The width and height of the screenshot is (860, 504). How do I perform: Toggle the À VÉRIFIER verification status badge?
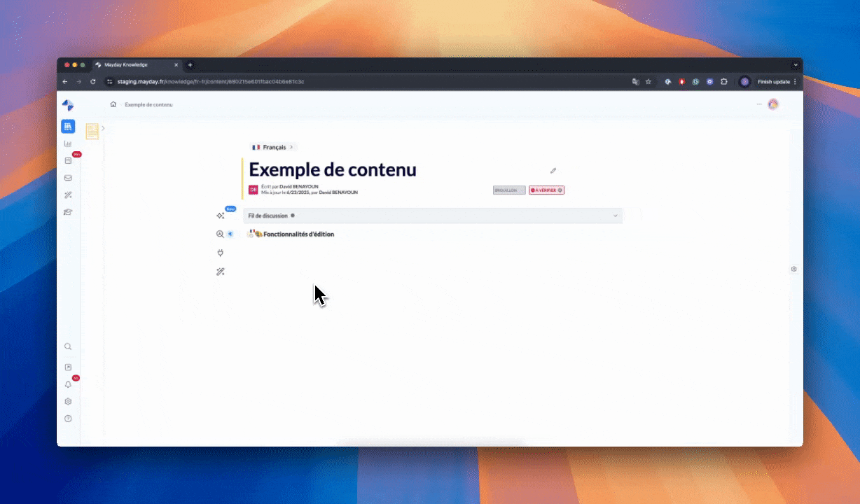[x=546, y=190]
